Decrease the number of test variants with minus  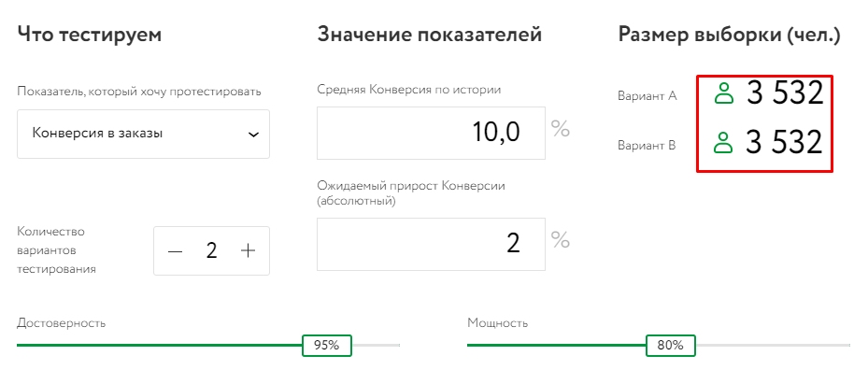click(x=176, y=250)
